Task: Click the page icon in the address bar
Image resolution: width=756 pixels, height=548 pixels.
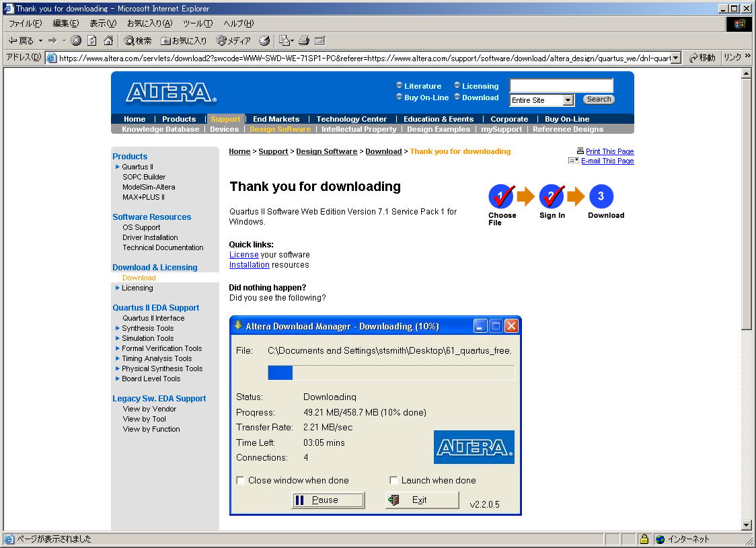Action: coord(52,58)
